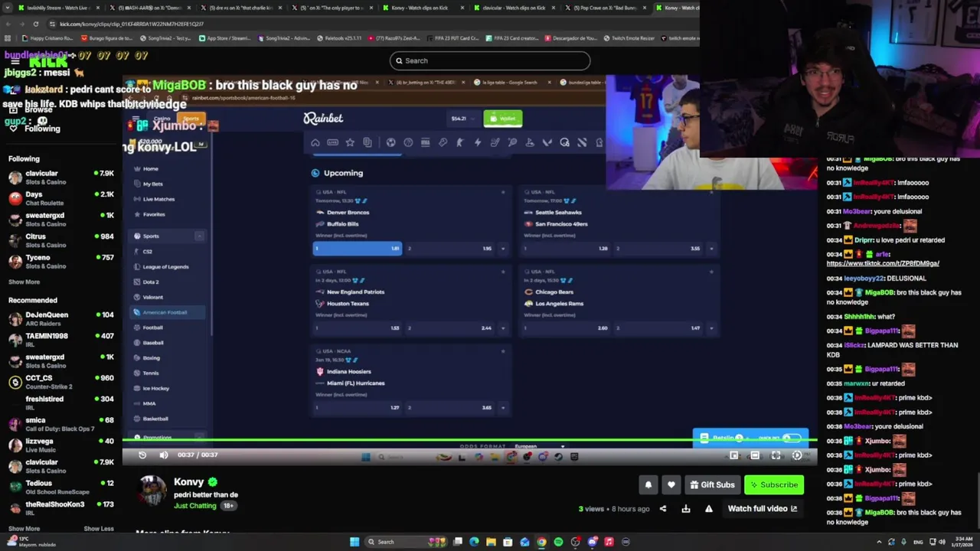The height and width of the screenshot is (551, 980).
Task: Click the Rainbet logo in the video
Action: pos(323,118)
